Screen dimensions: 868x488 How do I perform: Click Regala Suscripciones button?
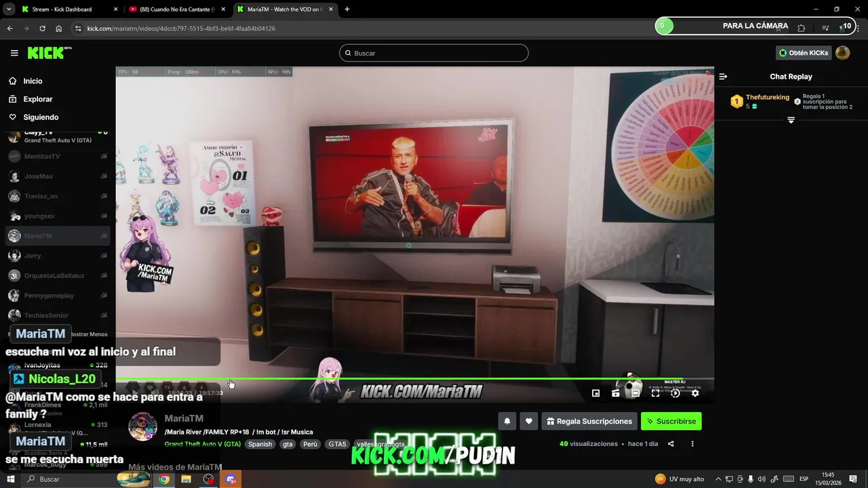(589, 421)
